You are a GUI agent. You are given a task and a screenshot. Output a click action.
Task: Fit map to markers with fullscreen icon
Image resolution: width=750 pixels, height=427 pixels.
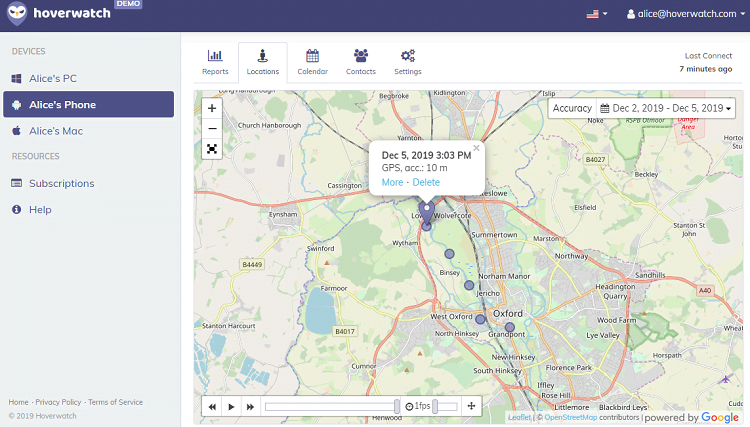click(x=212, y=149)
